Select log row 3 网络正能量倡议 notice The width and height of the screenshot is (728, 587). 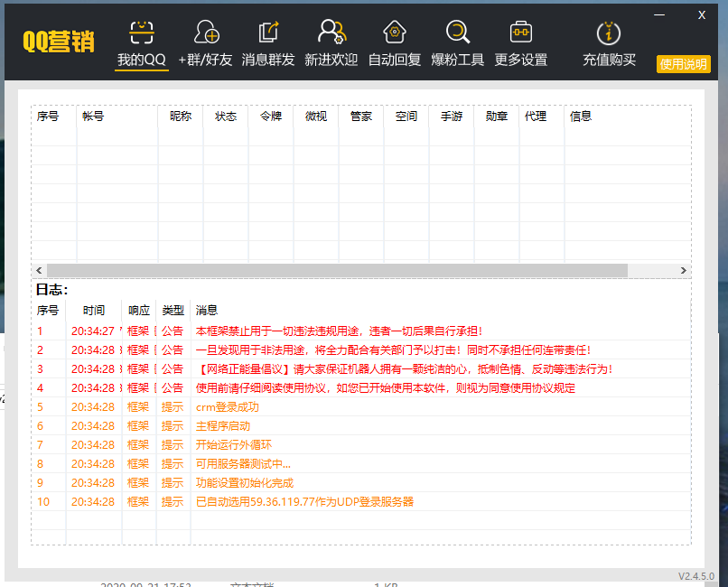click(361, 368)
